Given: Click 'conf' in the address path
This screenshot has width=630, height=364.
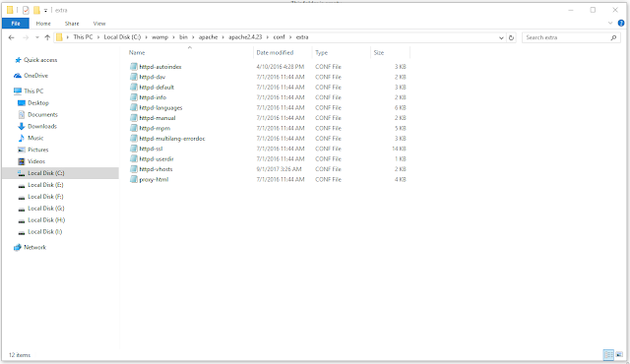Looking at the screenshot, I should click(279, 37).
